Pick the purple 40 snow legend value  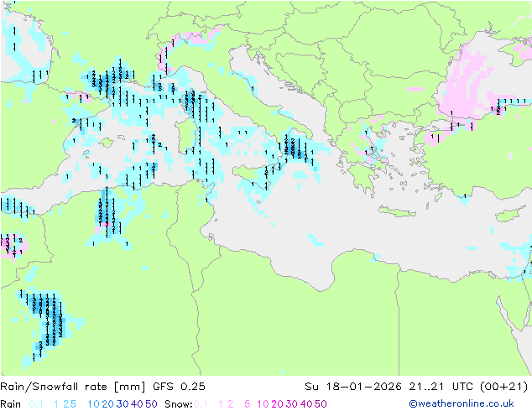[306, 404]
